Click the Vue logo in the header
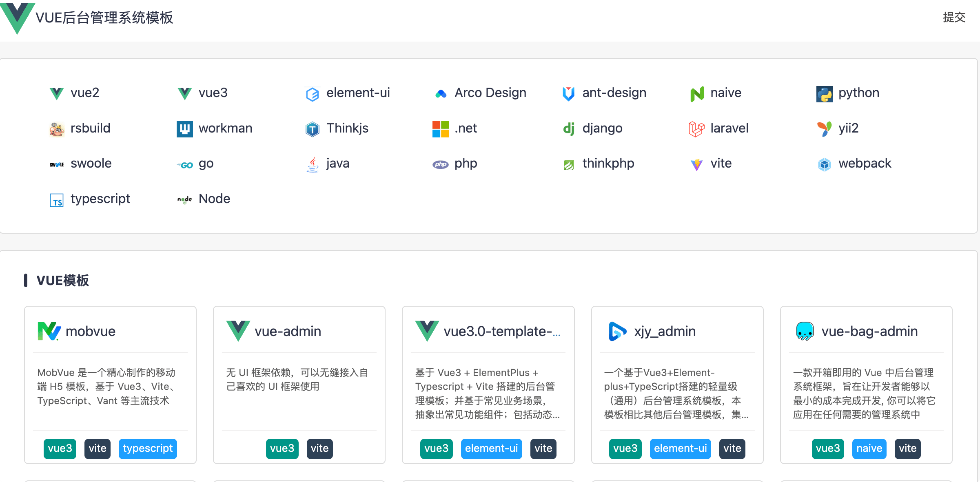The image size is (980, 482). click(x=17, y=18)
